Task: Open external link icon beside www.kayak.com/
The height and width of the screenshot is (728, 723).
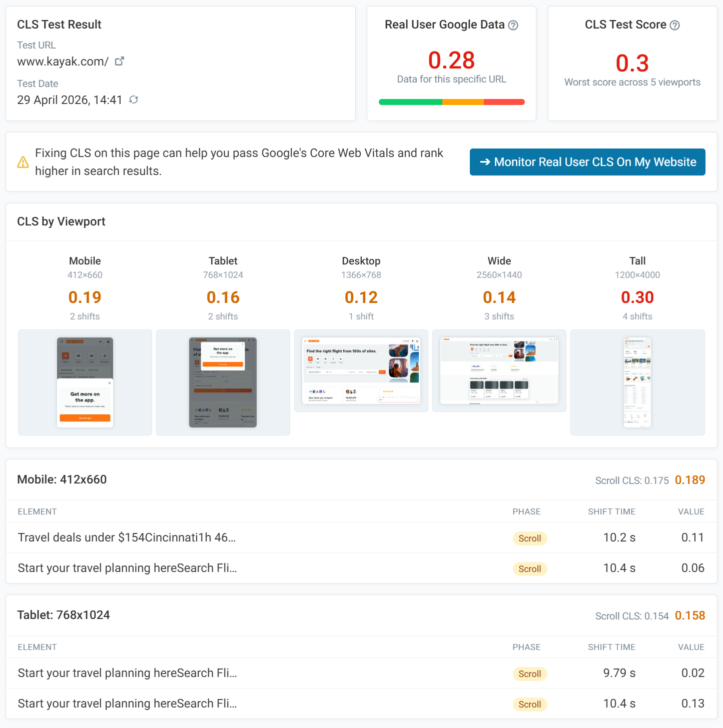Action: (119, 61)
